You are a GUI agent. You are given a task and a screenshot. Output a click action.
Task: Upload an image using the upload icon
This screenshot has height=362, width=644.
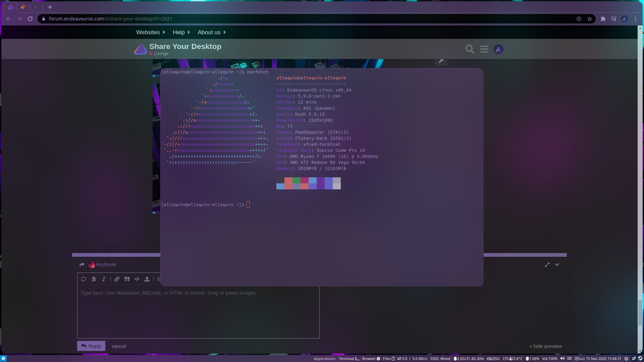(147, 279)
